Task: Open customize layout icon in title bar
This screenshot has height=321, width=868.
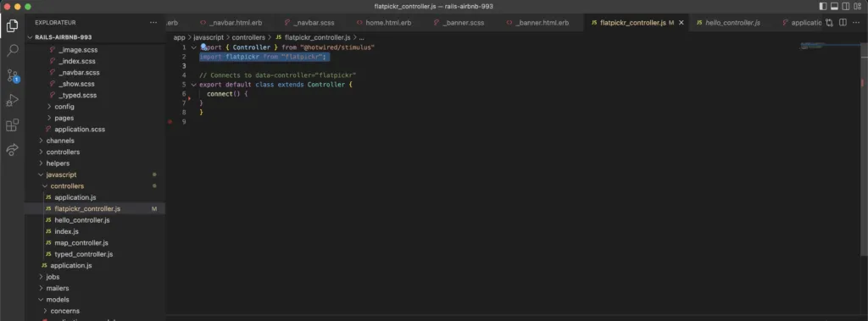Action: coord(858,6)
